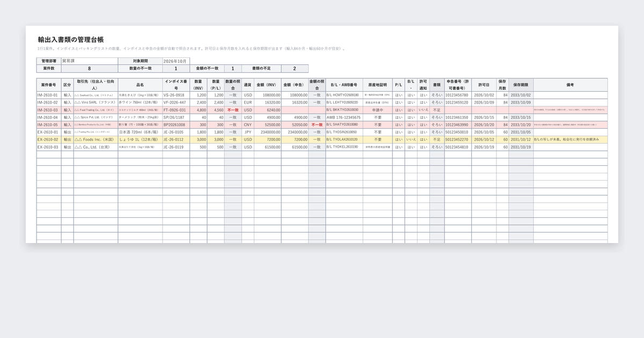Select invoice number SP/26/1187
The width and height of the screenshot is (644, 338).
pyautogui.click(x=176, y=117)
